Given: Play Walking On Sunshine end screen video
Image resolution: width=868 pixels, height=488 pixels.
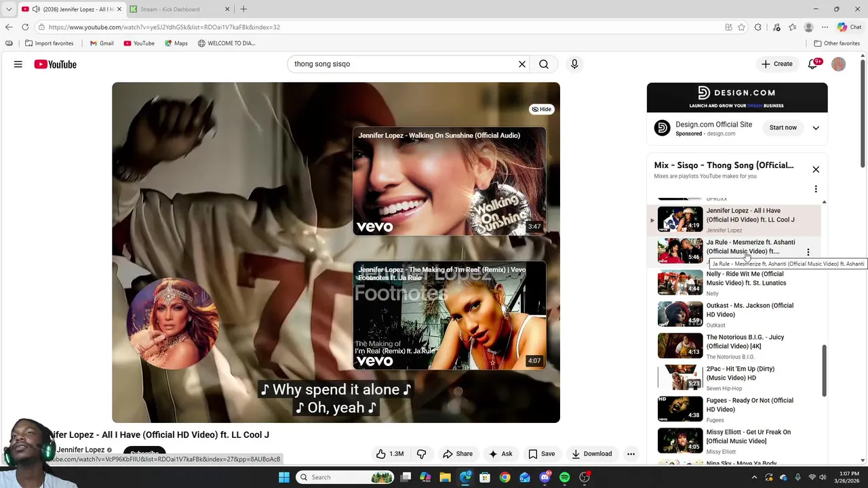Looking at the screenshot, I should [x=449, y=181].
